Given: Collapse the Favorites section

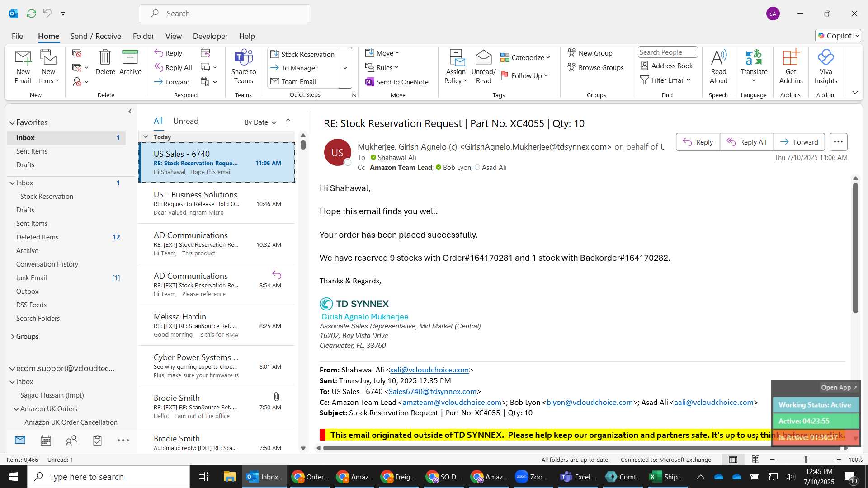Looking at the screenshot, I should coord(12,122).
